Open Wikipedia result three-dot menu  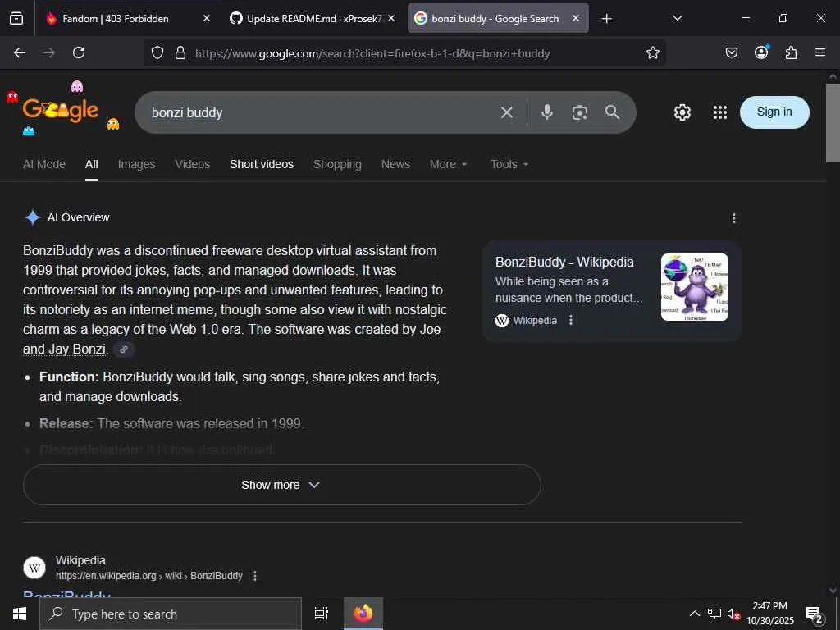click(255, 576)
